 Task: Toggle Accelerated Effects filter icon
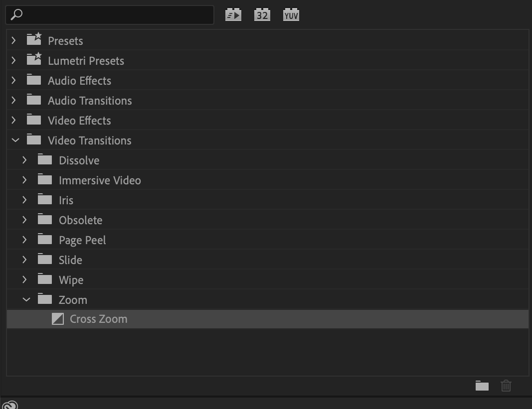[233, 15]
